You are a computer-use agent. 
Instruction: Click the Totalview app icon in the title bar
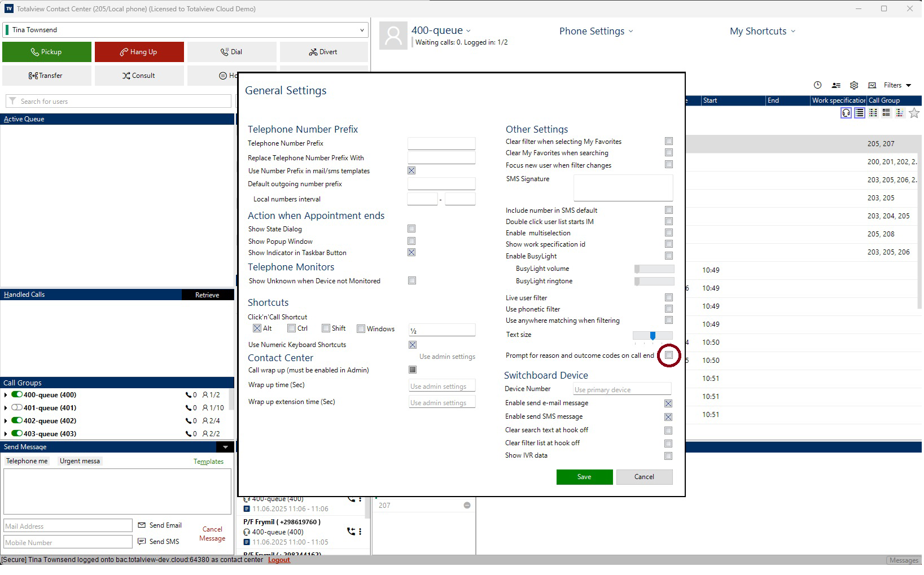[9, 8]
